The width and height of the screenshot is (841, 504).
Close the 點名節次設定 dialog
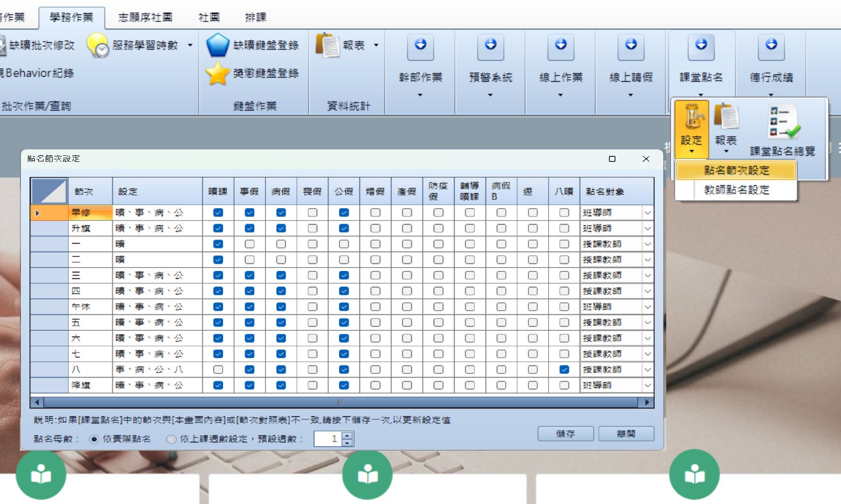coord(646,159)
